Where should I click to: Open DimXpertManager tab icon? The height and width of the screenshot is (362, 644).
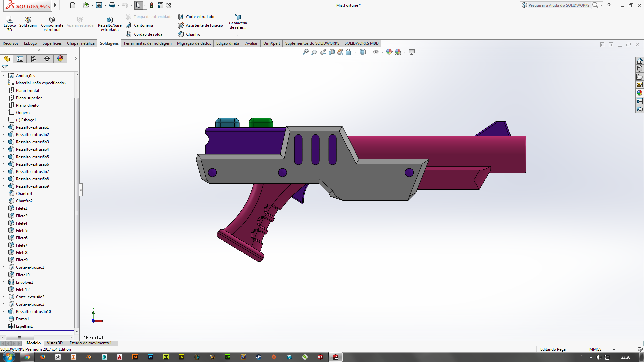[x=47, y=59]
